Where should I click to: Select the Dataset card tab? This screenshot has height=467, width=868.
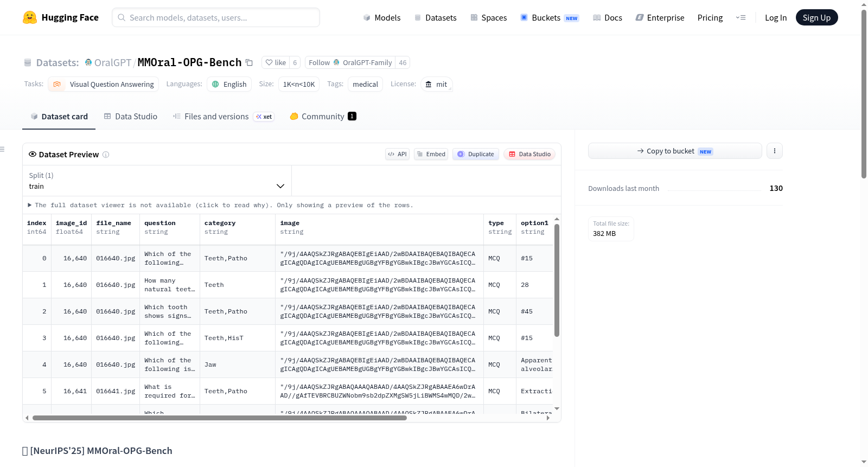pyautogui.click(x=59, y=117)
